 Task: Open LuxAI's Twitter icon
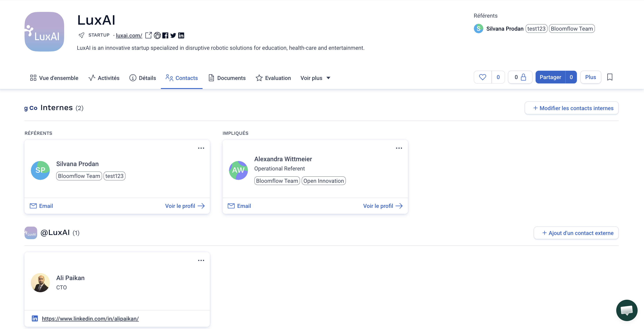pyautogui.click(x=173, y=35)
